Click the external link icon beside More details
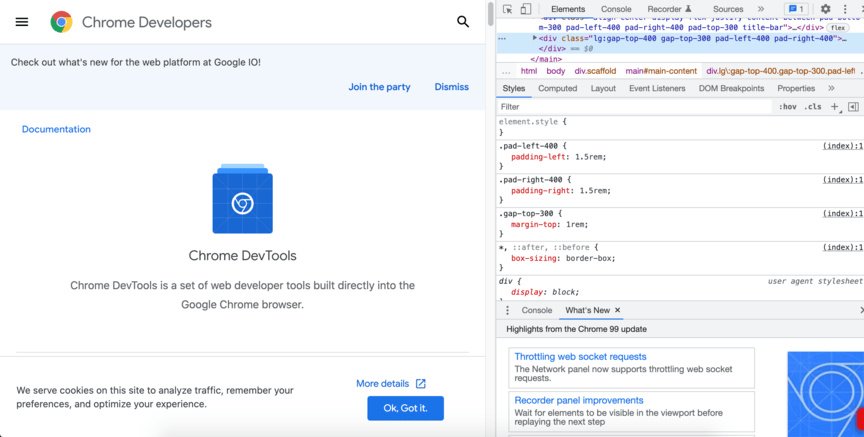Screen dimensions: 864x437 click(420, 384)
